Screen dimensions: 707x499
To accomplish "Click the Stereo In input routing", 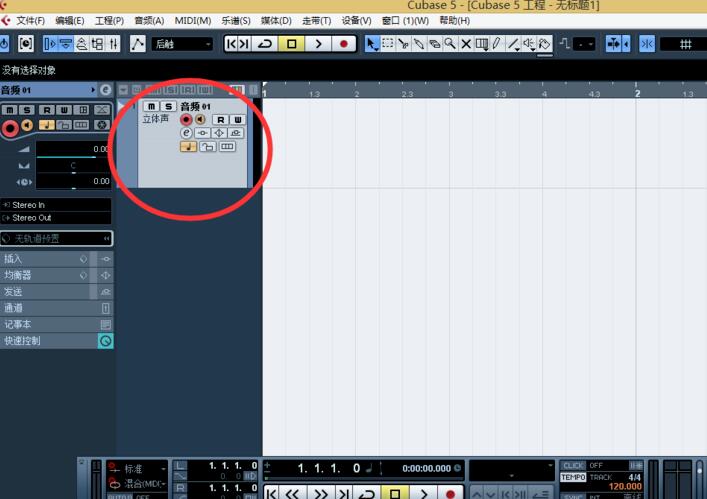I will 56,205.
